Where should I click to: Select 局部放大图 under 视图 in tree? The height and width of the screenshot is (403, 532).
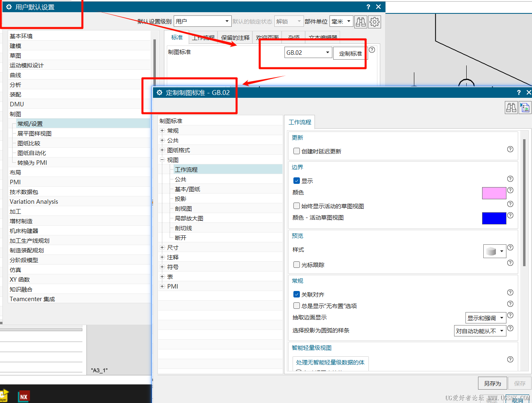tap(189, 218)
